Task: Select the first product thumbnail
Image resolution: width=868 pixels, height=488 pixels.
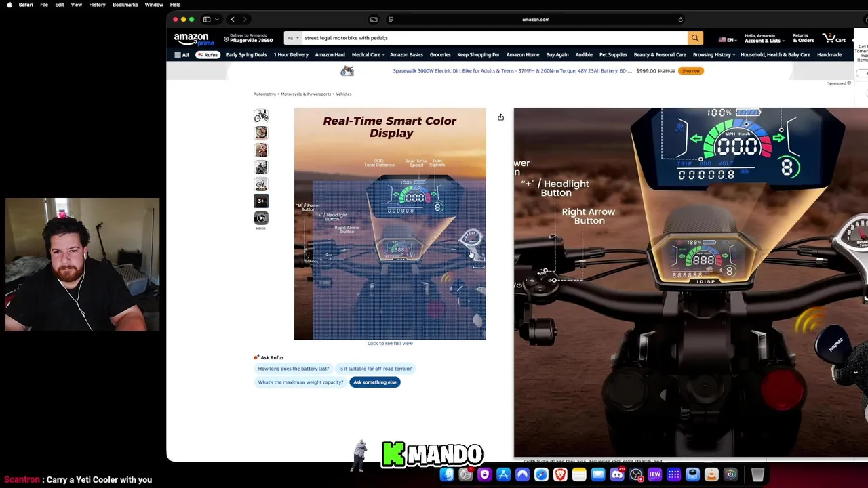Action: [261, 117]
